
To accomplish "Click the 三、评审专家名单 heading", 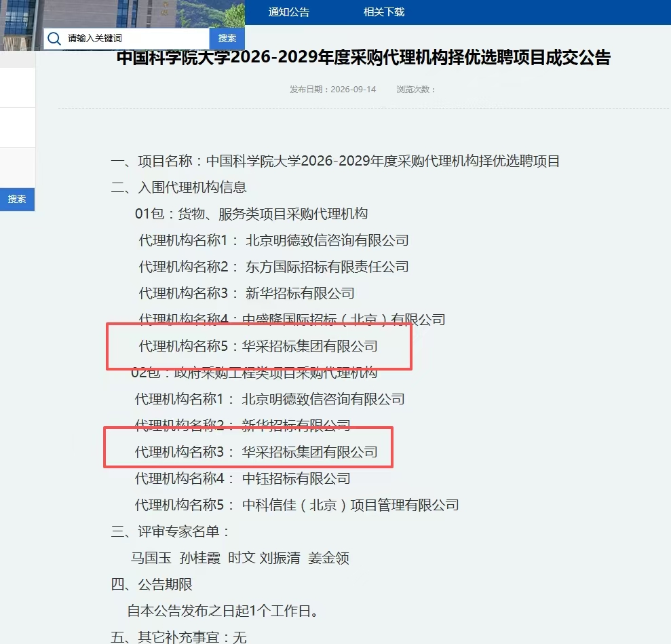I will pyautogui.click(x=170, y=532).
